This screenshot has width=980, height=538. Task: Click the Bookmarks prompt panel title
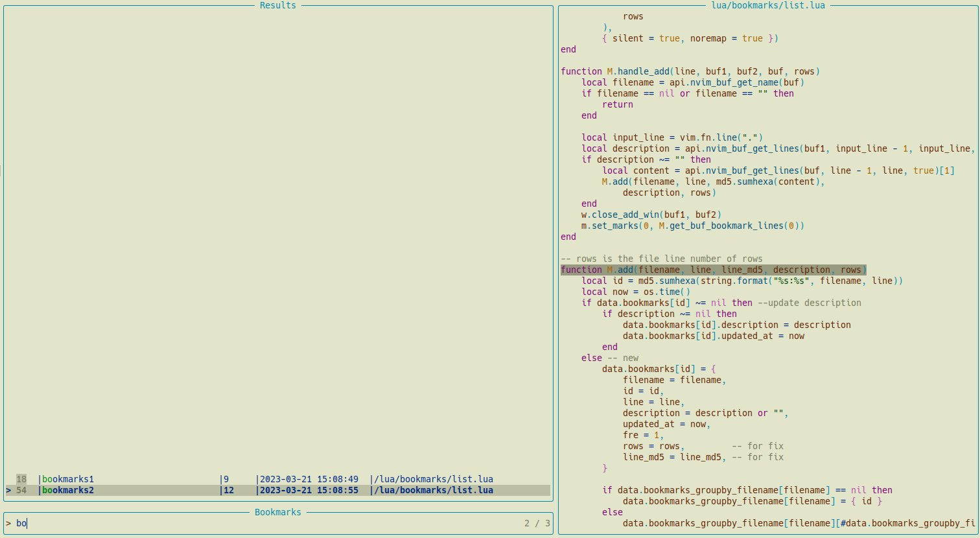click(x=278, y=512)
